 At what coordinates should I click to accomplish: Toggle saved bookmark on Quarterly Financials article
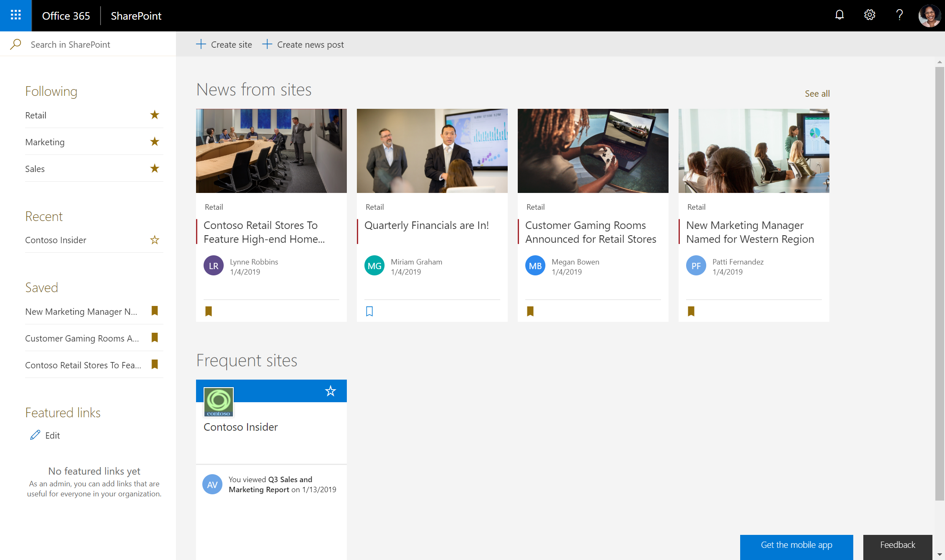[369, 311]
